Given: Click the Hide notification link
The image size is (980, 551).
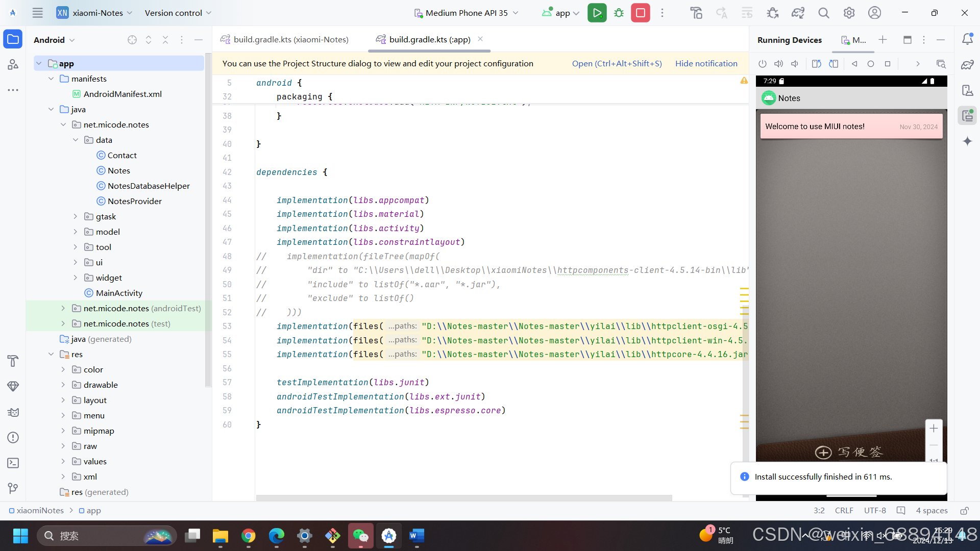Looking at the screenshot, I should click(706, 63).
